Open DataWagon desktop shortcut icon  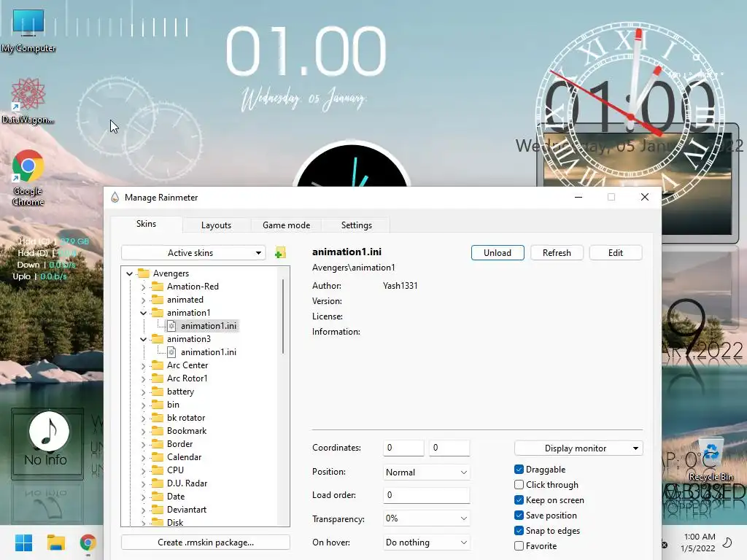click(28, 101)
